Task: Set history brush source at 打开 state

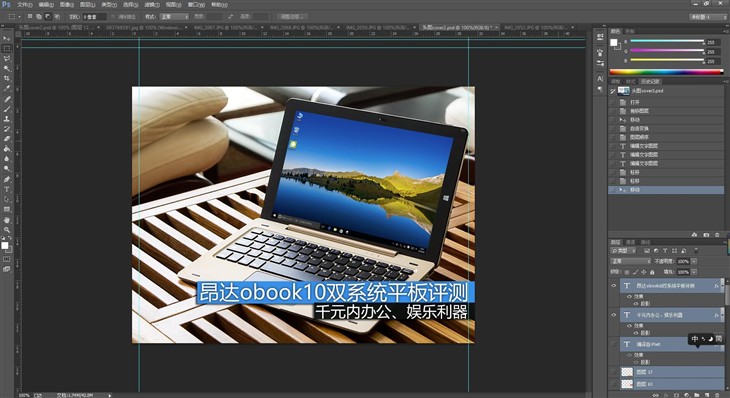Action: [613, 102]
